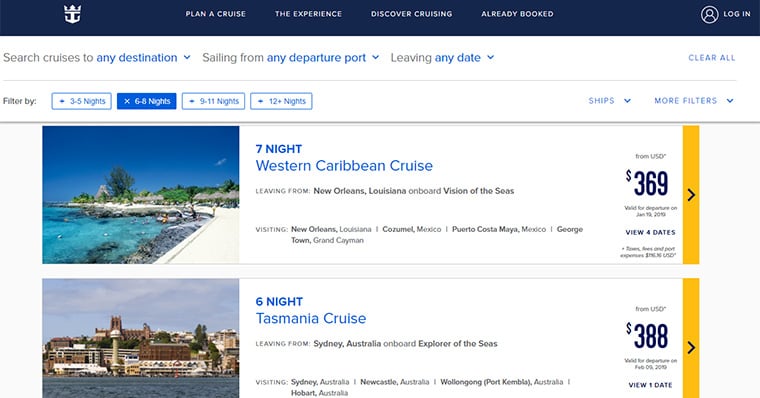Image resolution: width=760 pixels, height=398 pixels.
Task: Open the Plan a Cruise menu
Action: pos(215,14)
